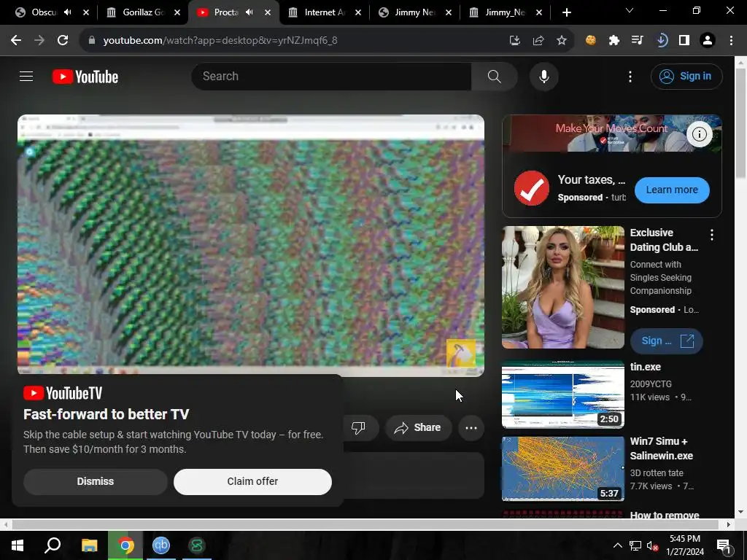The width and height of the screenshot is (747, 560).
Task: Dismiss the YouTube TV offer
Action: point(96,481)
